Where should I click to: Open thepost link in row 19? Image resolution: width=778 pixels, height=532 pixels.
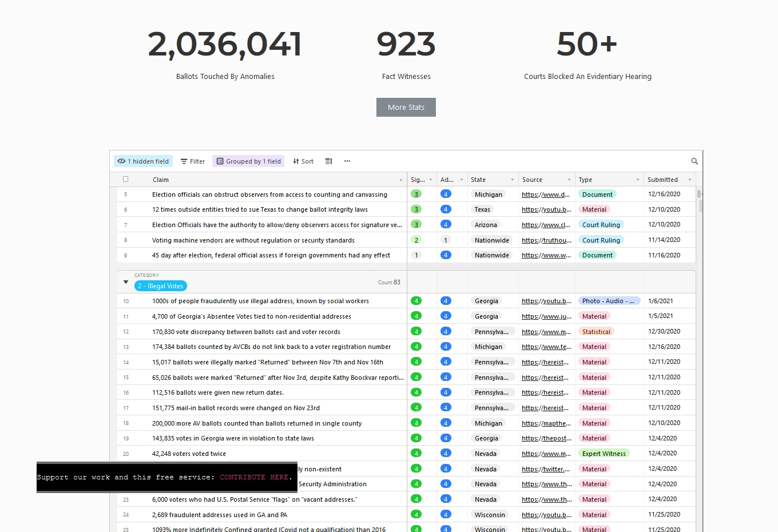(546, 438)
